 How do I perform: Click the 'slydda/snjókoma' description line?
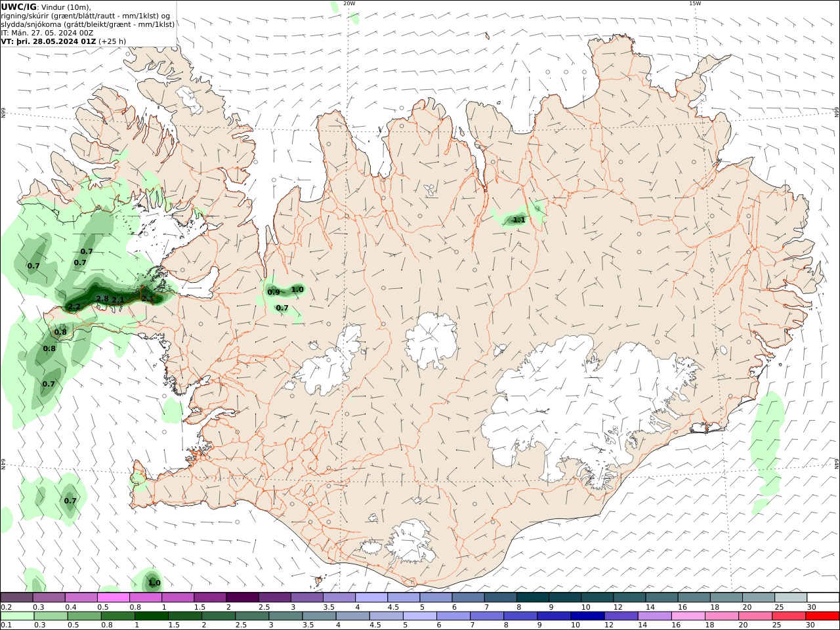(88, 24)
